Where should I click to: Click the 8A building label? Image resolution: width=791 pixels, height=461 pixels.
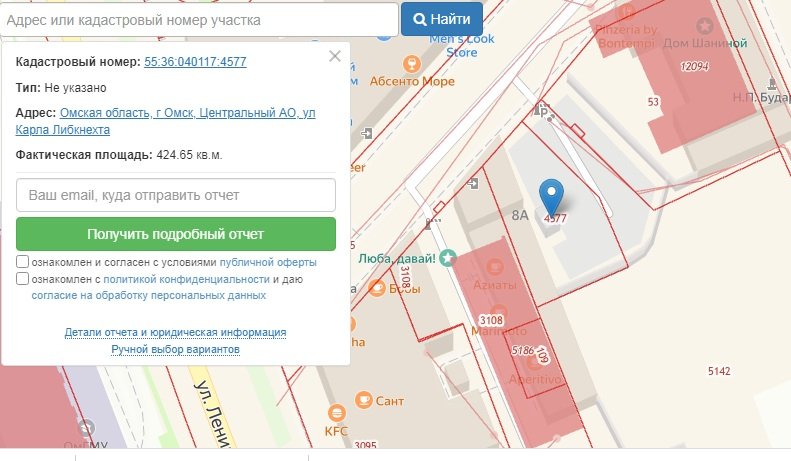(x=520, y=215)
